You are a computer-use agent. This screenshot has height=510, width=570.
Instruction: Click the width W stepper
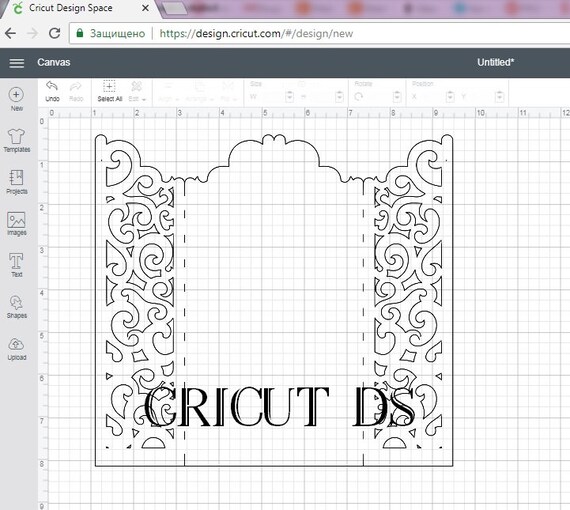click(x=290, y=97)
